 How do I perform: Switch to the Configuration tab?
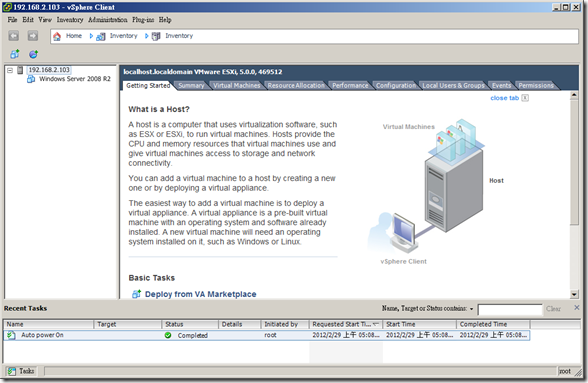396,86
